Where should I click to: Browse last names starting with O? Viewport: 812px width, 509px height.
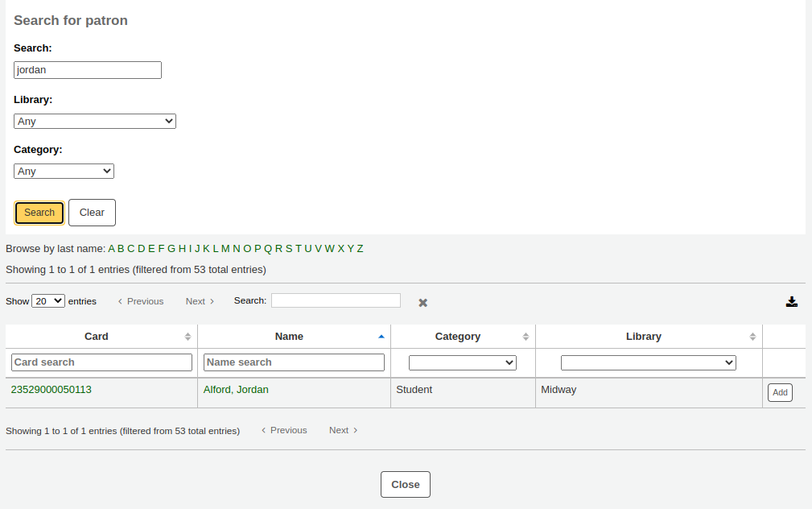(247, 249)
